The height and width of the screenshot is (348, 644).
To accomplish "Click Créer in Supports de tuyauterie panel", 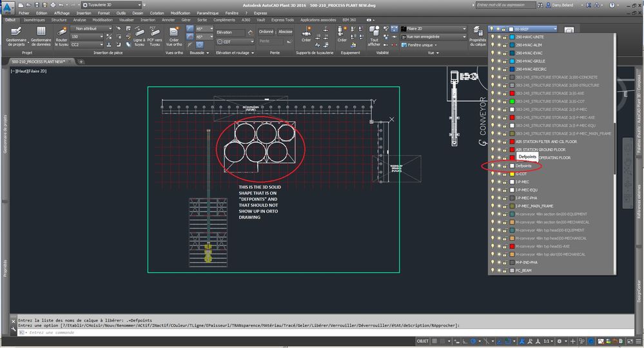I will pyautogui.click(x=306, y=34).
